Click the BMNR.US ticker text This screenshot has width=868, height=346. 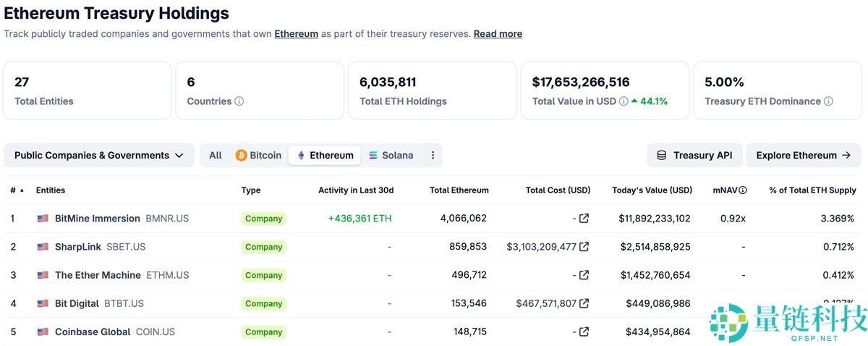pos(167,219)
